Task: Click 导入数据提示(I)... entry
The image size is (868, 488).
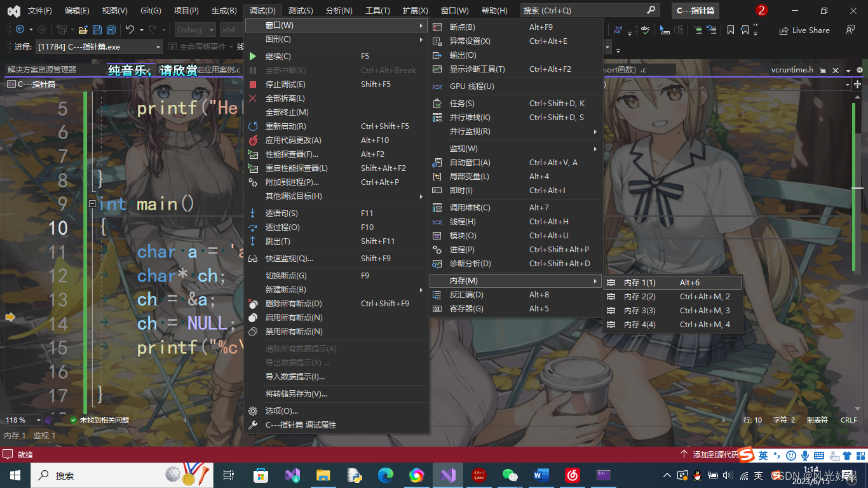Action: [336, 377]
